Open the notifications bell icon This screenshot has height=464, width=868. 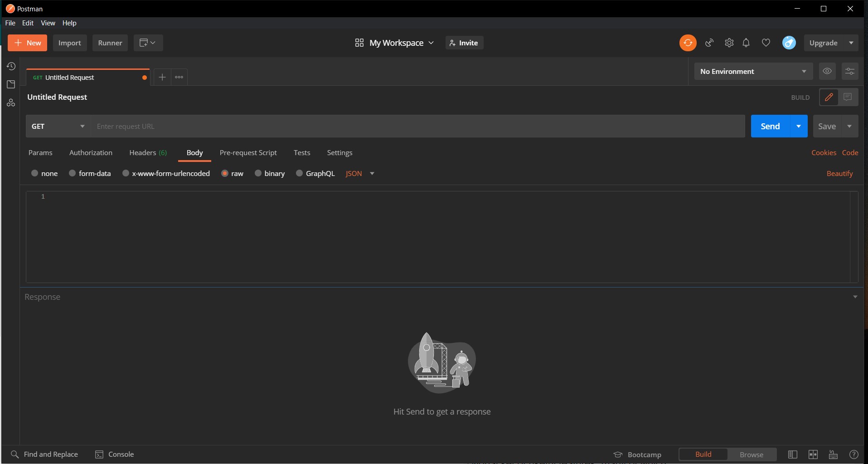(746, 43)
